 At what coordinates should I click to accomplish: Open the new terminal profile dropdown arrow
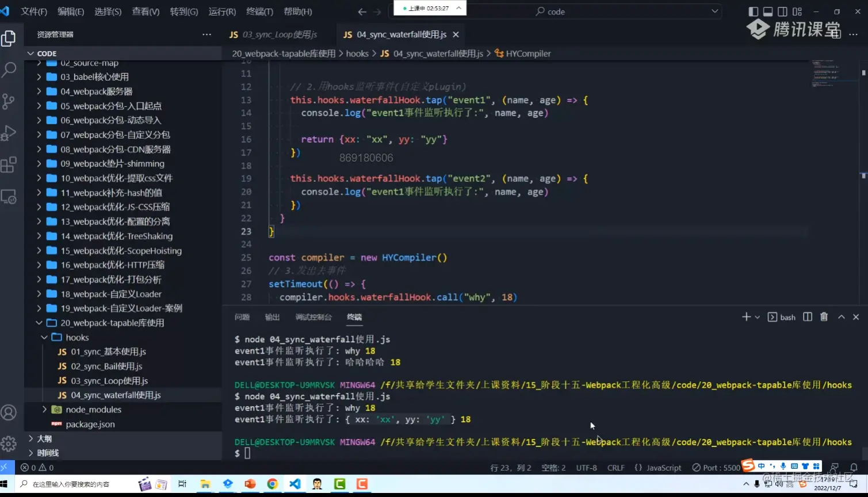coord(757,317)
